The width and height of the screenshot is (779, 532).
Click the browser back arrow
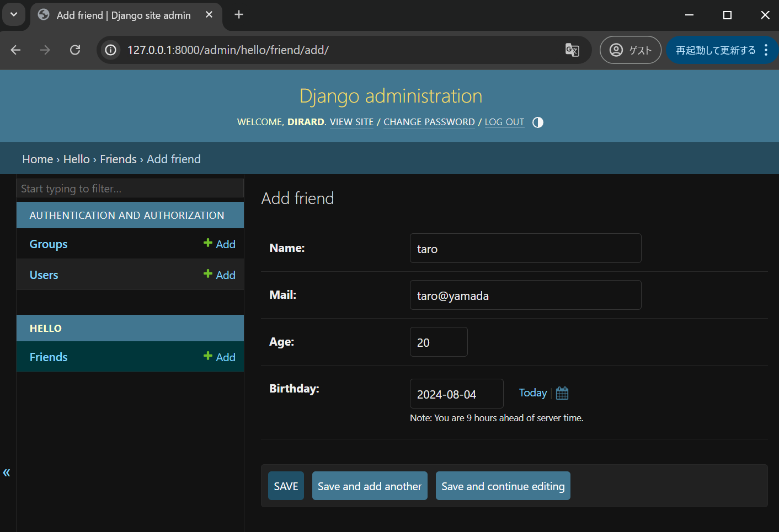point(15,50)
